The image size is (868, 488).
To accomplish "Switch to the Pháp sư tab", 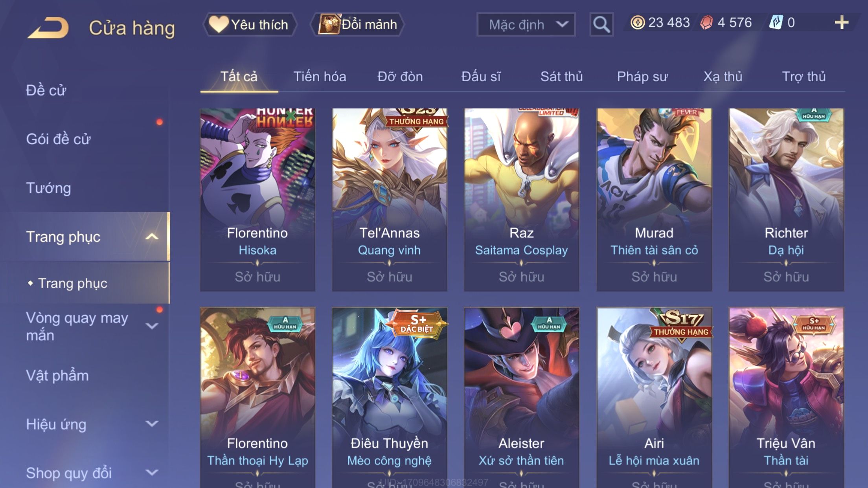I will tap(642, 77).
